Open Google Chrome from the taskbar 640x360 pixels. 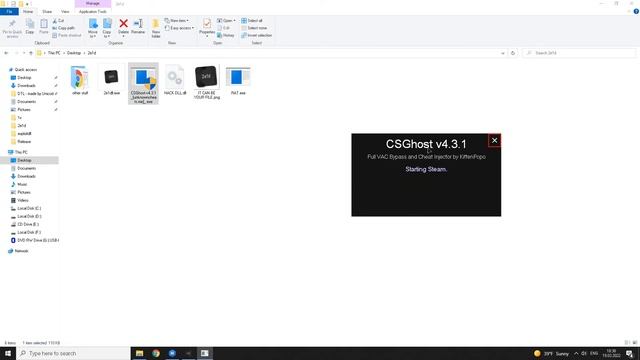click(156, 353)
